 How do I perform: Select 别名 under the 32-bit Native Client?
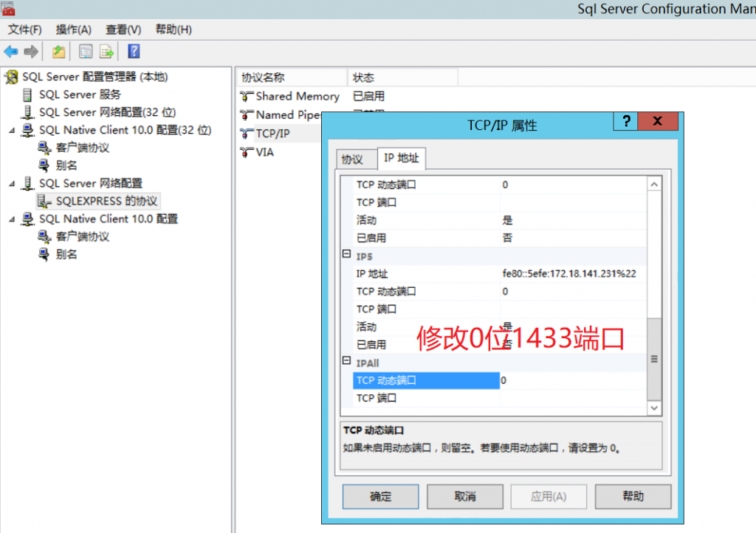click(66, 166)
